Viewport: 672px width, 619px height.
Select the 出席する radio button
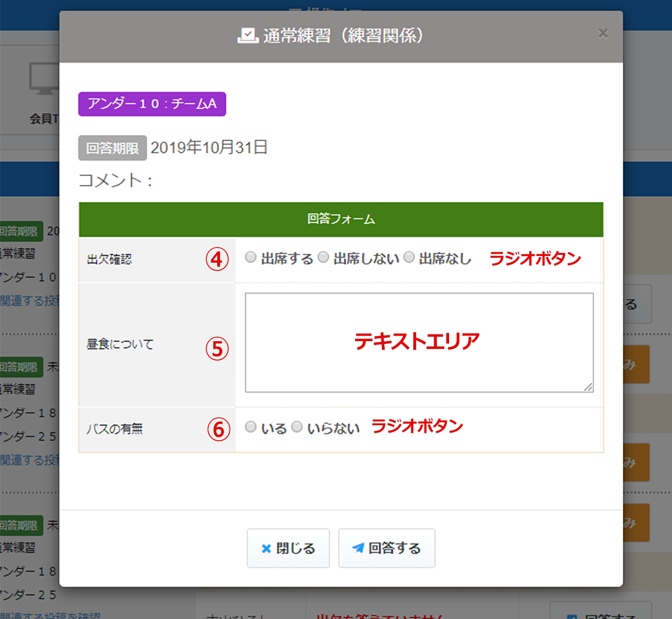pos(251,257)
